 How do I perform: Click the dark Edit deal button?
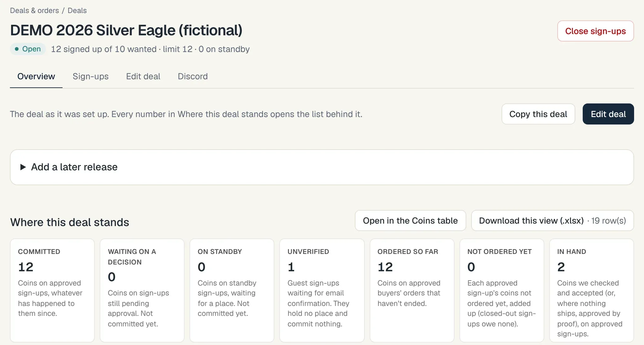click(608, 114)
